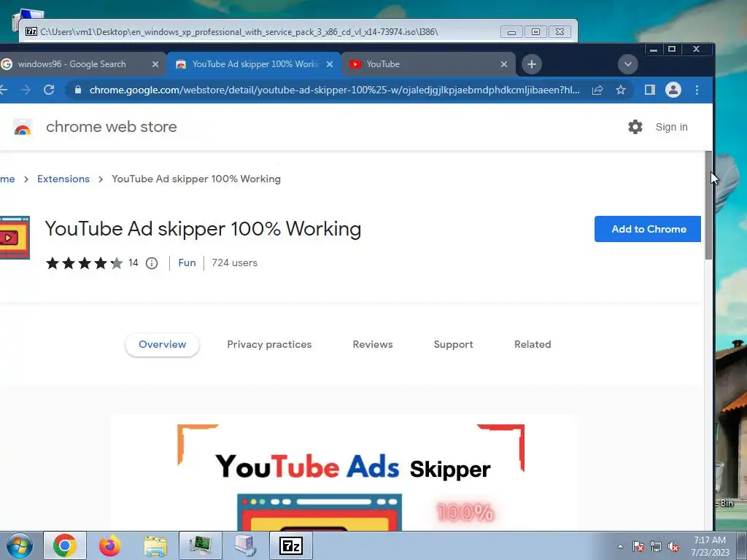The height and width of the screenshot is (560, 747).
Task: Click the forward navigation arrow in Chrome
Action: point(26,90)
